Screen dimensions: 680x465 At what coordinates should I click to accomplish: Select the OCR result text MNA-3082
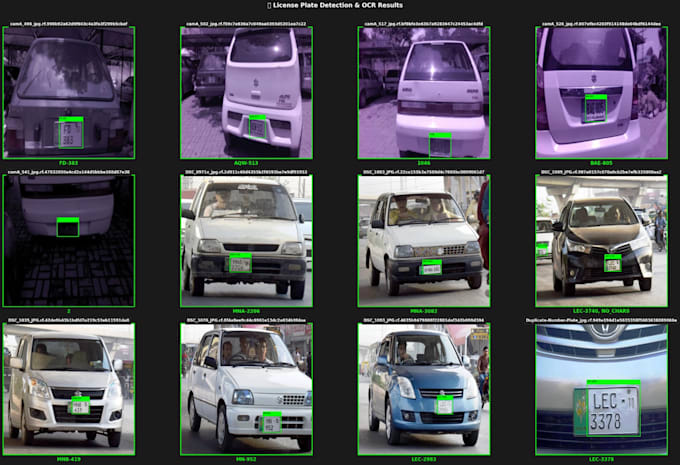(x=424, y=311)
